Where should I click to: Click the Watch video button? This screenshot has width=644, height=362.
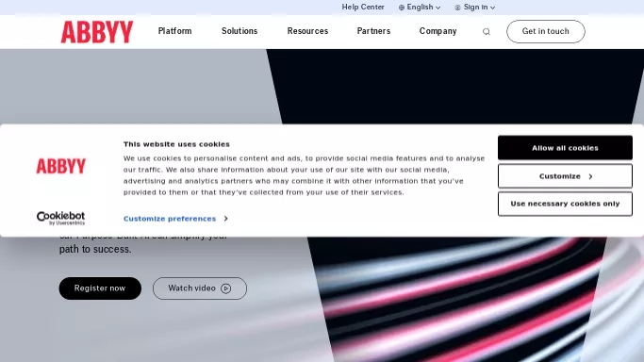(200, 288)
